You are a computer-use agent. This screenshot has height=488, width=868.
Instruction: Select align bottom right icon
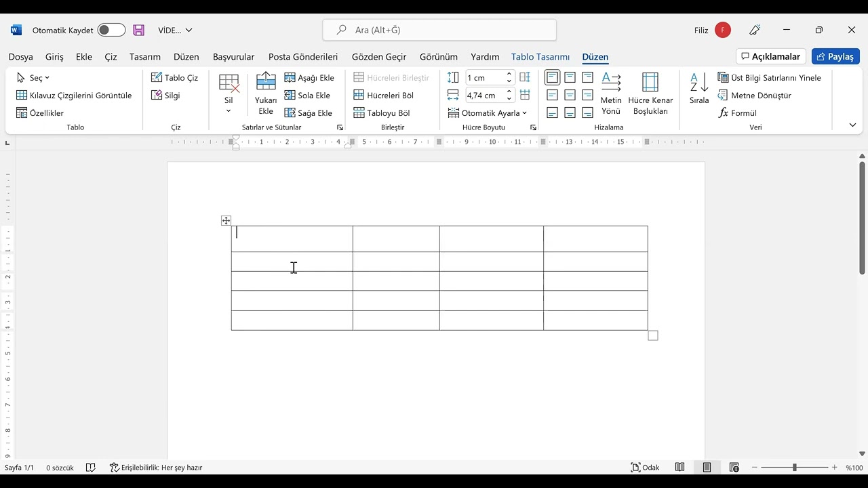(588, 113)
